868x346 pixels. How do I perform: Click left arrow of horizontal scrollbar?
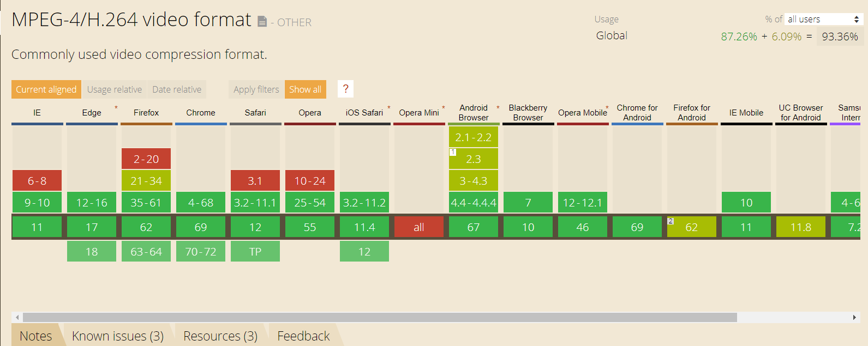click(17, 317)
